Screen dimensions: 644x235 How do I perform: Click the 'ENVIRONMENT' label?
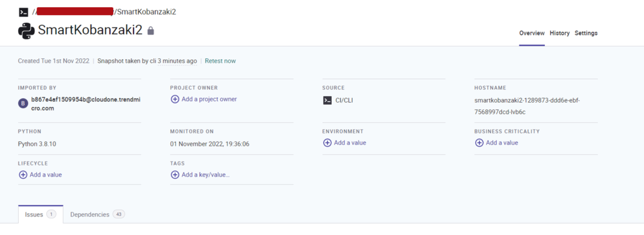(x=343, y=132)
